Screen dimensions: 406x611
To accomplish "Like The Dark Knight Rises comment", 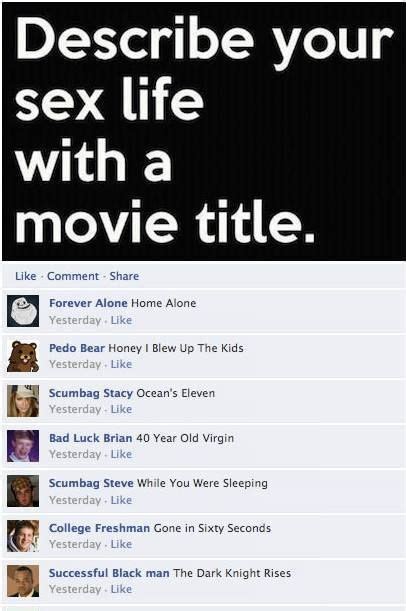I will point(121,589).
